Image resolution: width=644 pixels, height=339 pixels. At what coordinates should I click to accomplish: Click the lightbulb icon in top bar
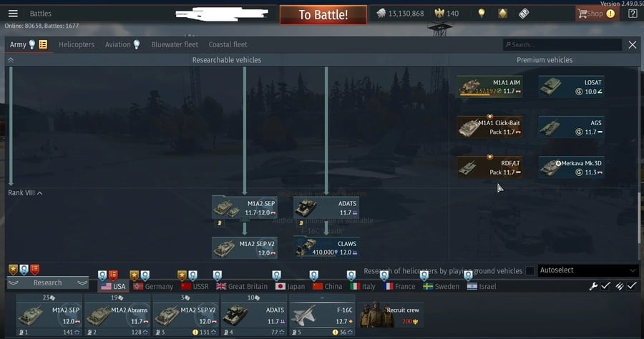pyautogui.click(x=482, y=14)
